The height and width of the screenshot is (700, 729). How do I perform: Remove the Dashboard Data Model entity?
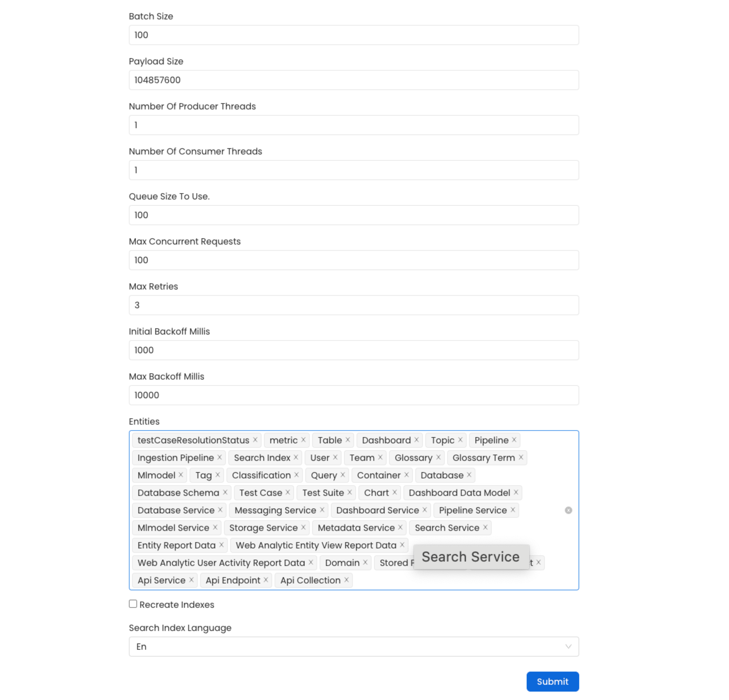pos(516,492)
